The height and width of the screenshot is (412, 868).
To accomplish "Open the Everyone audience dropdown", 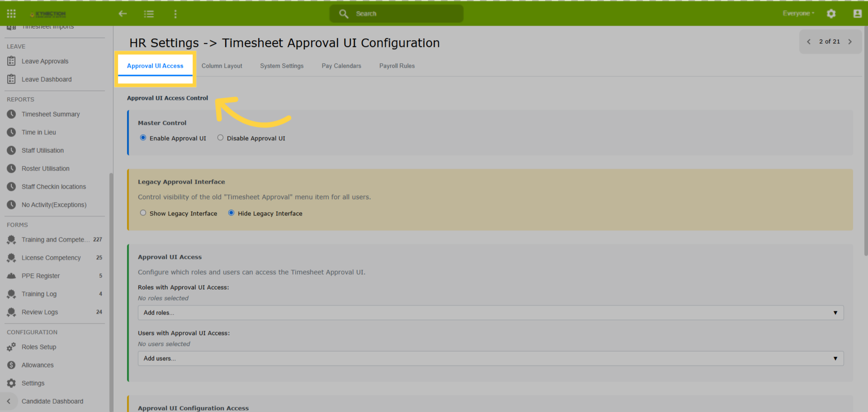I will 799,13.
